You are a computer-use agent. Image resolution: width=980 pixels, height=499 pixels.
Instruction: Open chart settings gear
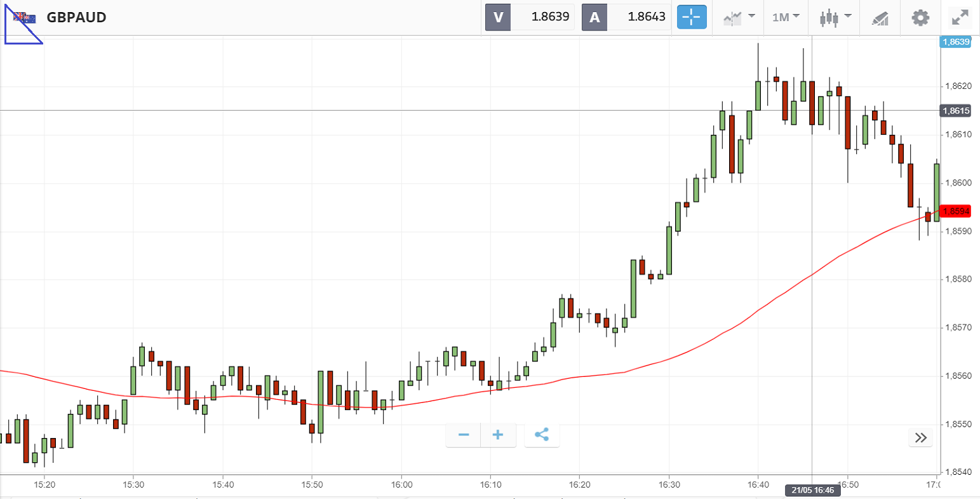tap(920, 17)
